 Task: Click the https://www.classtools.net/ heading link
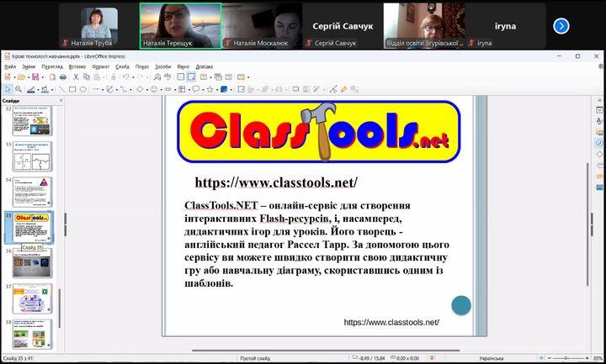(x=276, y=182)
